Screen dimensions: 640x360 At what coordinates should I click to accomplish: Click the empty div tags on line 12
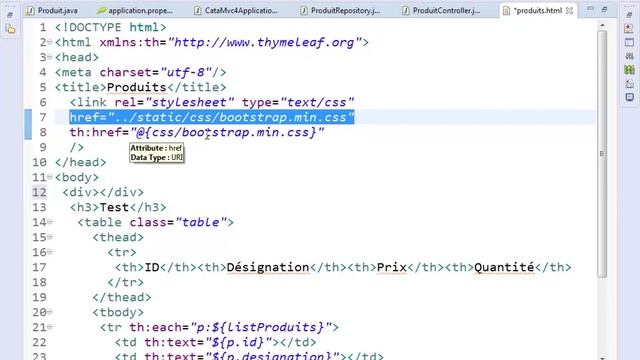click(103, 192)
